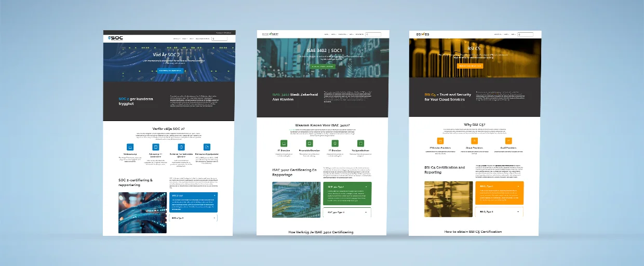Screen dimensions: 644x266
Task: Collapse the blue SOC 2 Typ I accordion
Action: pos(214,196)
